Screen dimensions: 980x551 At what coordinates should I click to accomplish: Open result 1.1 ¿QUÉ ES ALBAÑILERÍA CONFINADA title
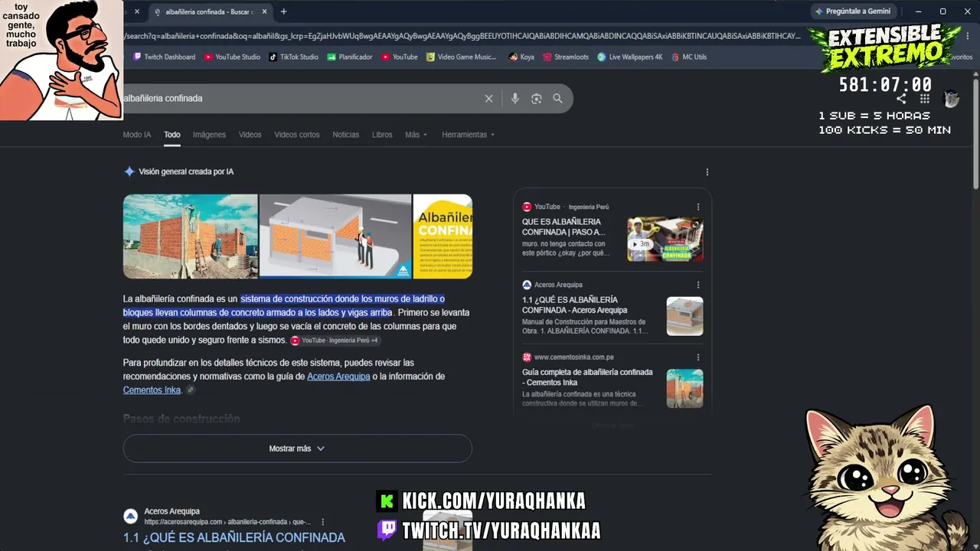pos(234,537)
